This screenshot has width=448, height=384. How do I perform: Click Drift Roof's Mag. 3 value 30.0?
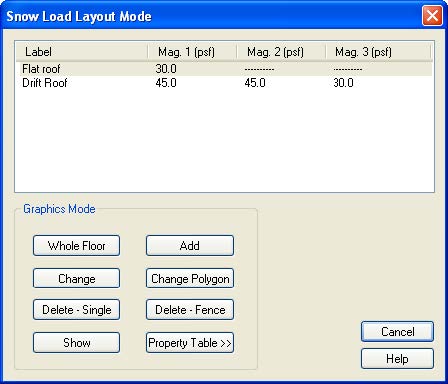tap(343, 83)
